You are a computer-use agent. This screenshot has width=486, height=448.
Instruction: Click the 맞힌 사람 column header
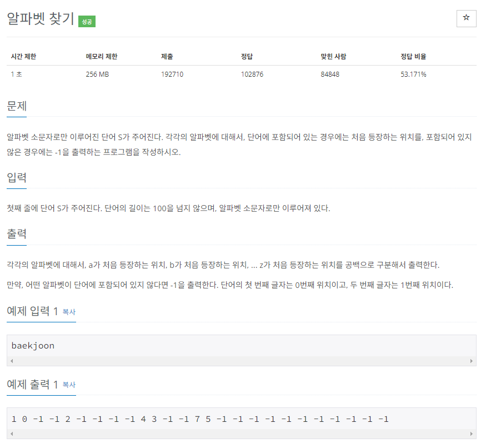[333, 57]
